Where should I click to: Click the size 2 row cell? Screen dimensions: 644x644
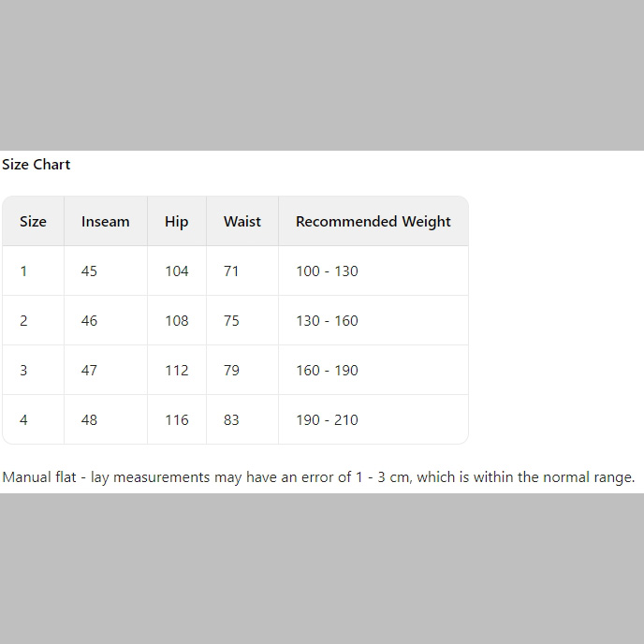24,321
